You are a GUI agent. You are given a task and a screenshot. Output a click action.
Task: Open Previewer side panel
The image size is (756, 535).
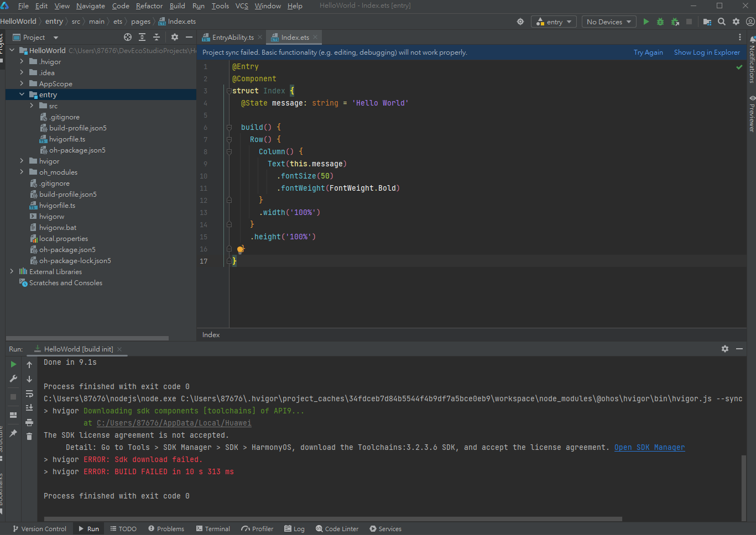[x=752, y=113]
